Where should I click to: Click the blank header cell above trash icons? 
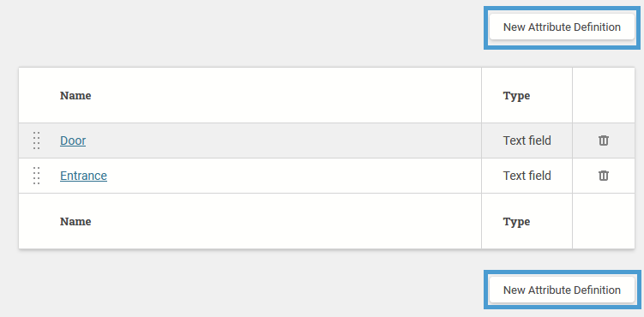tap(604, 96)
